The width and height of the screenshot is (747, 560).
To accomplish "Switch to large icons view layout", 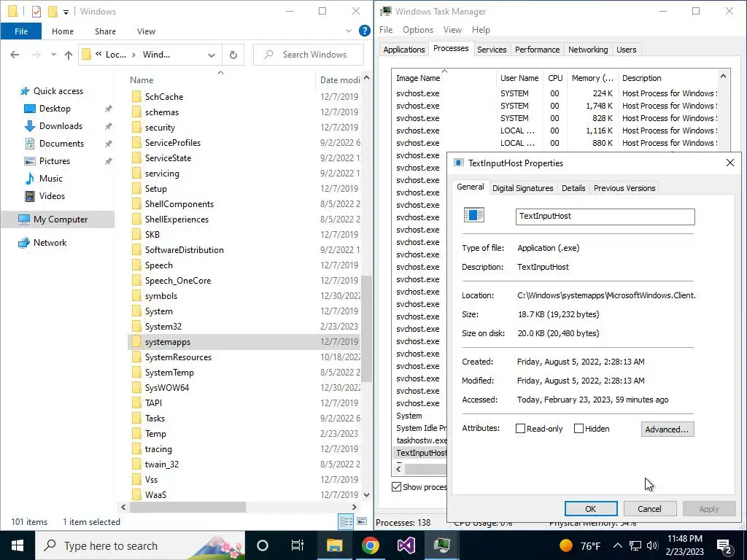I will pos(362,522).
